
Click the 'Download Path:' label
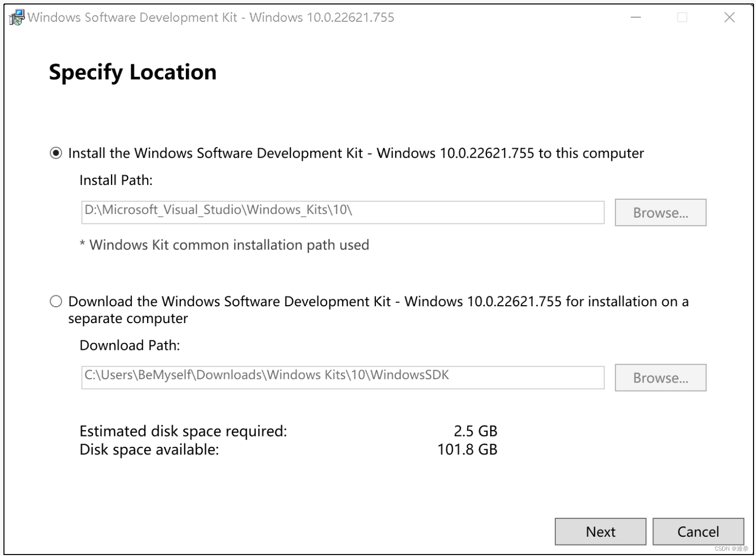point(130,345)
